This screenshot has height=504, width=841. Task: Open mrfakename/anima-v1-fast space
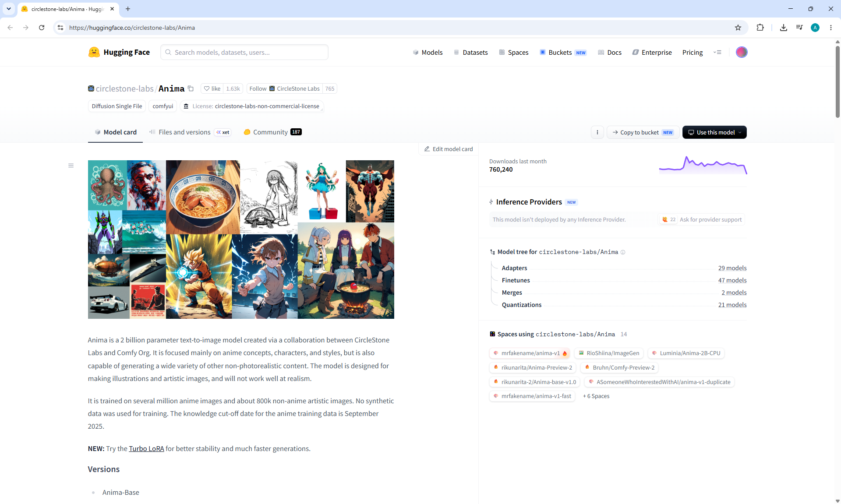coord(532,396)
